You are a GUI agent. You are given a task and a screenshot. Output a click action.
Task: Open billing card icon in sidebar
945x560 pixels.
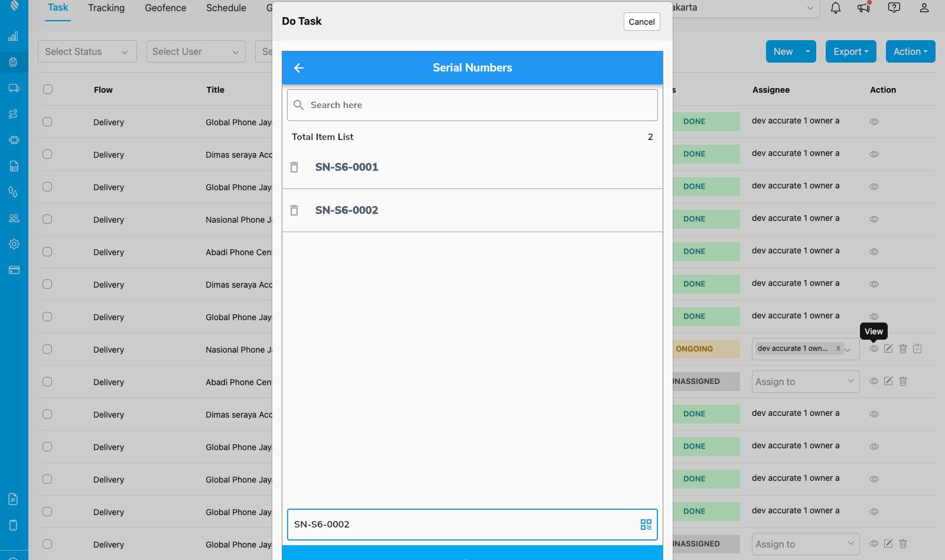(x=14, y=270)
